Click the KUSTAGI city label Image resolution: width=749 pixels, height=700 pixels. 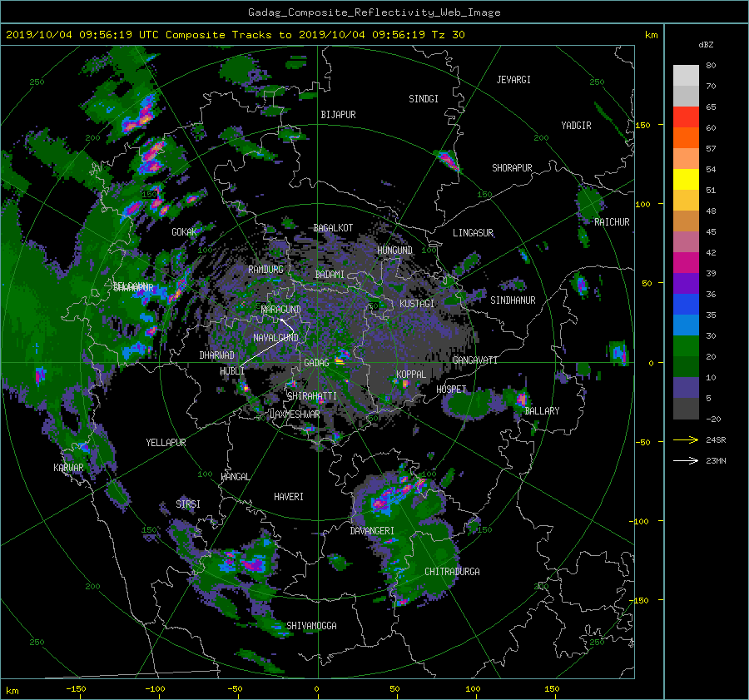[x=417, y=304]
